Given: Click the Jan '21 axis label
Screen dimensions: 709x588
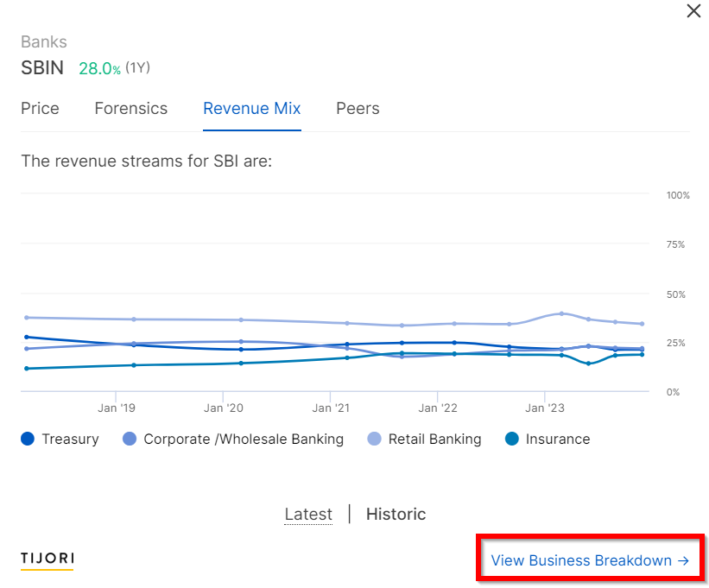Looking at the screenshot, I should tap(331, 408).
